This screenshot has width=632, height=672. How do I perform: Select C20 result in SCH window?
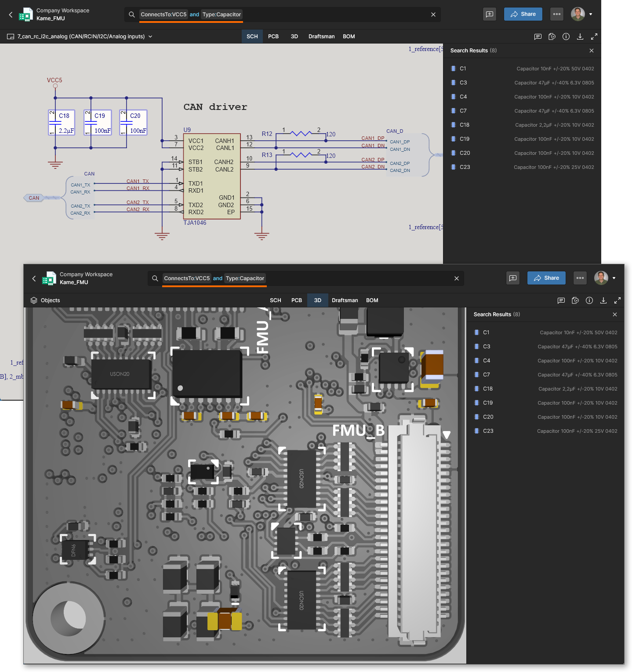(522, 153)
